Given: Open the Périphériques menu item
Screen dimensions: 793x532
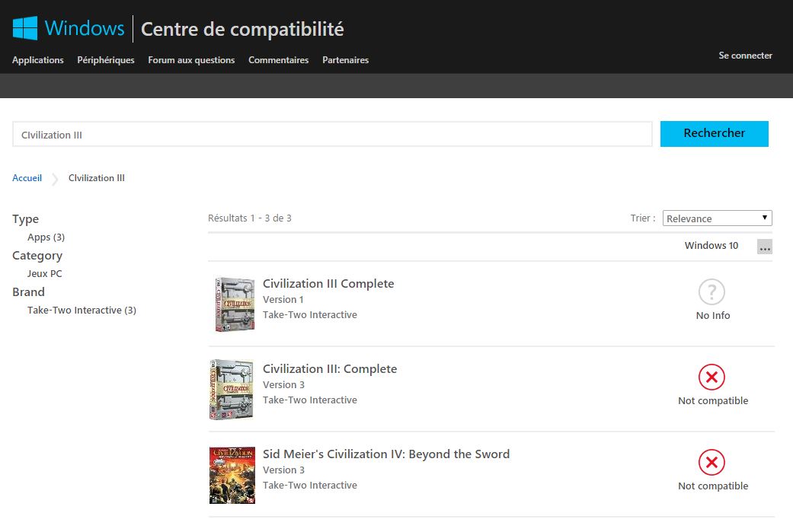Looking at the screenshot, I should (105, 60).
